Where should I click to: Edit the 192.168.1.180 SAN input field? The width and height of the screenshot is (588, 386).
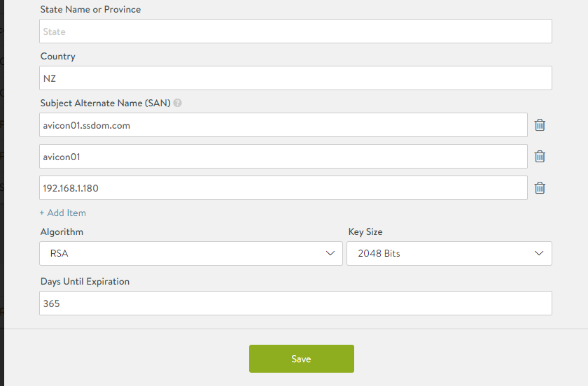[283, 187]
